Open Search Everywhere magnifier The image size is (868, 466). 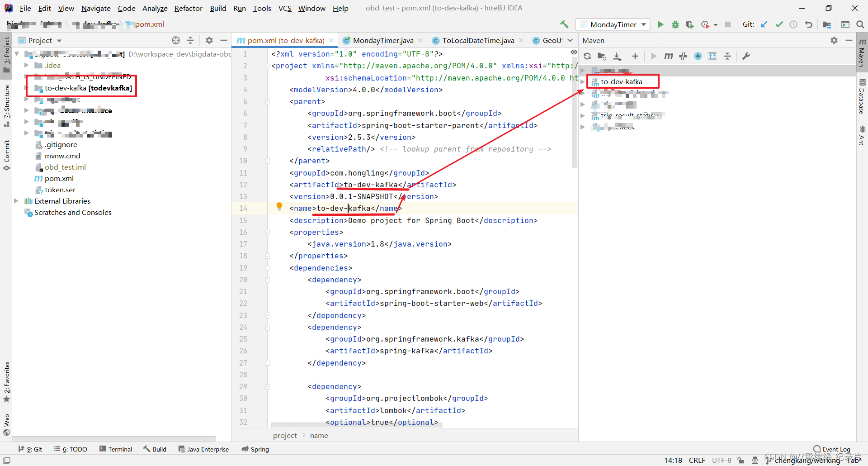(860, 24)
